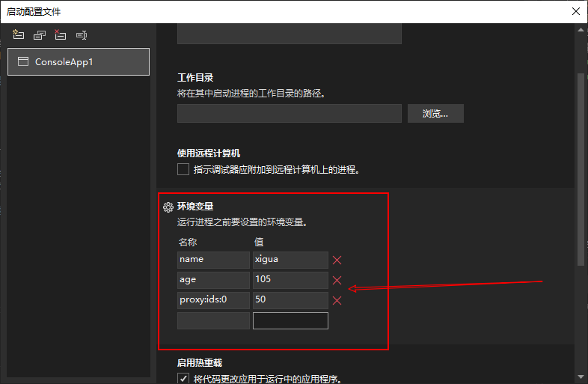Image resolution: width=588 pixels, height=384 pixels.
Task: Remove the proxy:ids:0 environment variable
Action: [337, 301]
